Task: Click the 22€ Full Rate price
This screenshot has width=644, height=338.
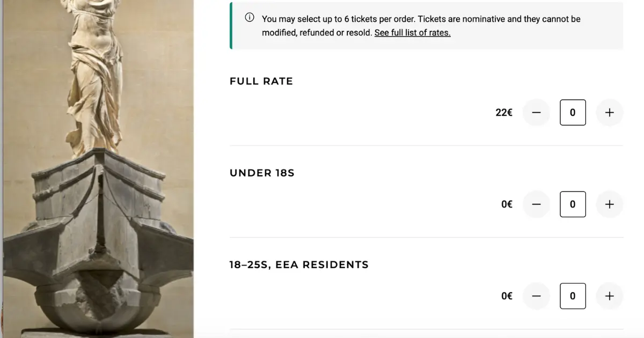Action: (x=504, y=113)
